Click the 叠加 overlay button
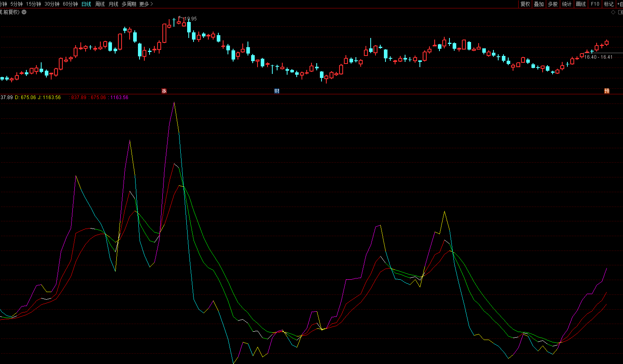Image resolution: width=623 pixels, height=364 pixels. coord(539,4)
